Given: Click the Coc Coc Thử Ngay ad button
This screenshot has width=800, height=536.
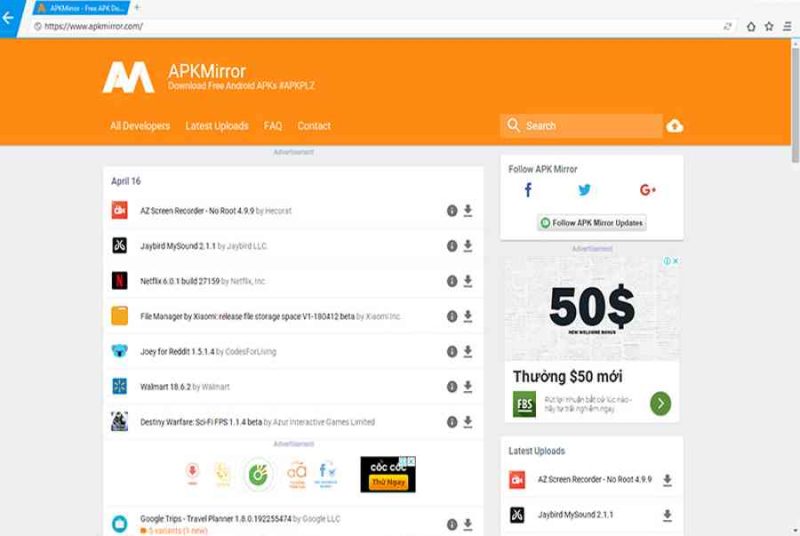Looking at the screenshot, I should (x=388, y=482).
